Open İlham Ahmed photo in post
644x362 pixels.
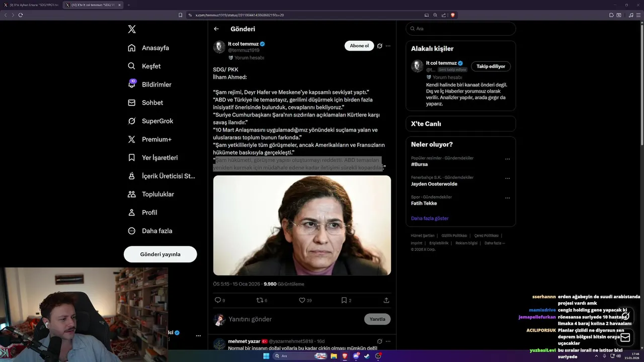pyautogui.click(x=302, y=225)
